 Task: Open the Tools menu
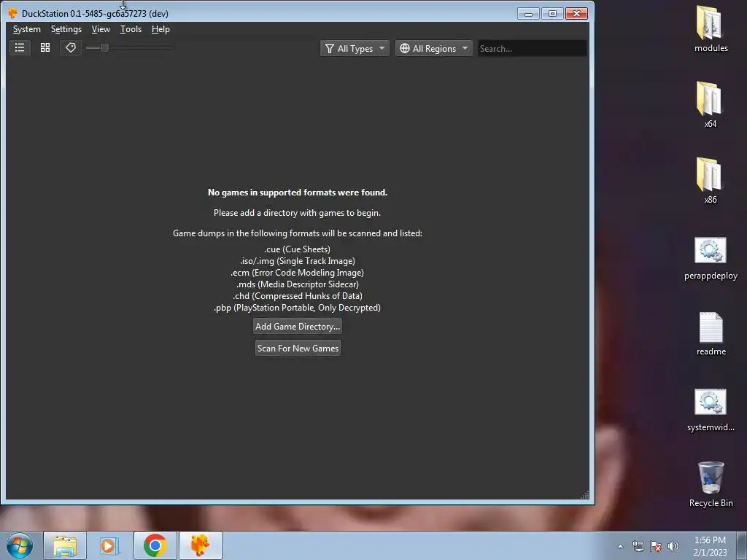click(131, 29)
